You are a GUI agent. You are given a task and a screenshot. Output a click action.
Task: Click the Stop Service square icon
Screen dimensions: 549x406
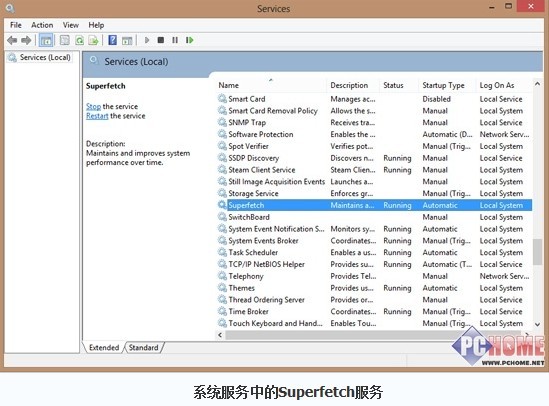click(161, 40)
